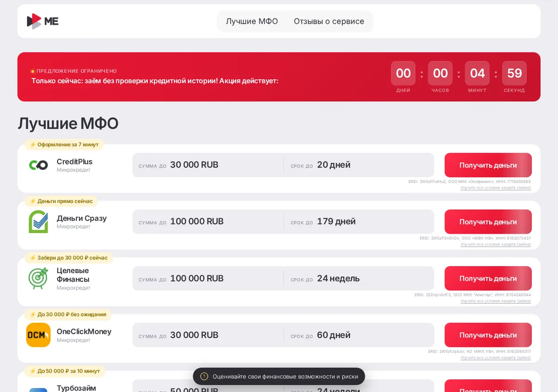The image size is (558, 392).
Task: Open the Лучшие МФО tab
Action: coord(252,21)
